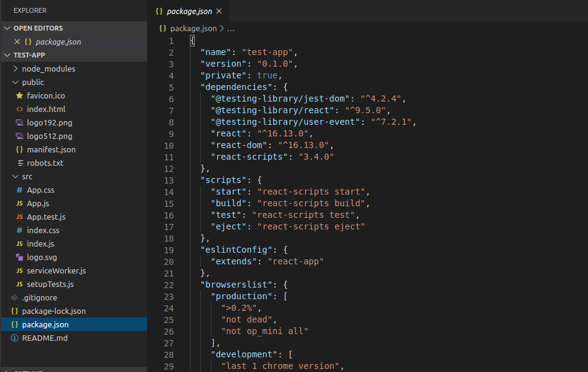Open .gitignore file
Image resolution: width=588 pixels, height=372 pixels.
point(39,298)
